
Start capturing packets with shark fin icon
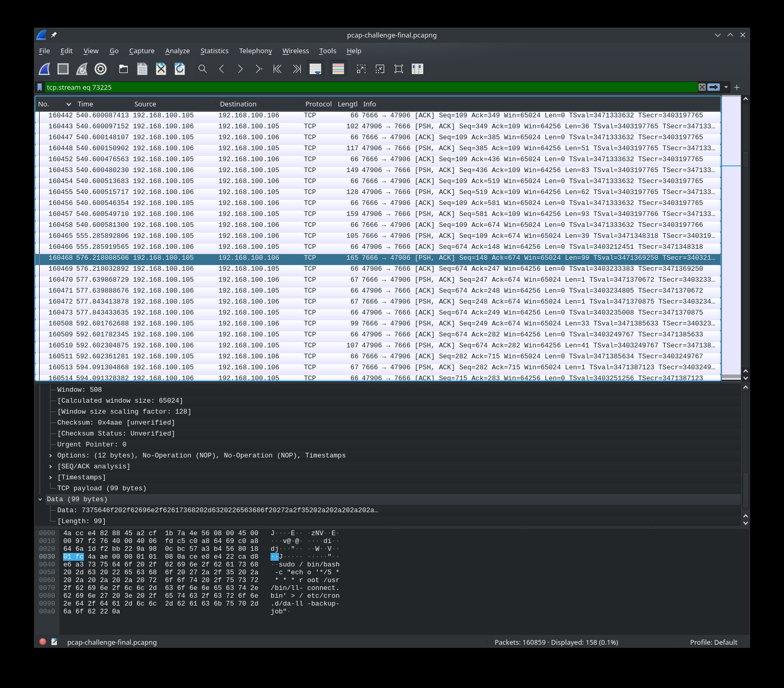tap(45, 69)
